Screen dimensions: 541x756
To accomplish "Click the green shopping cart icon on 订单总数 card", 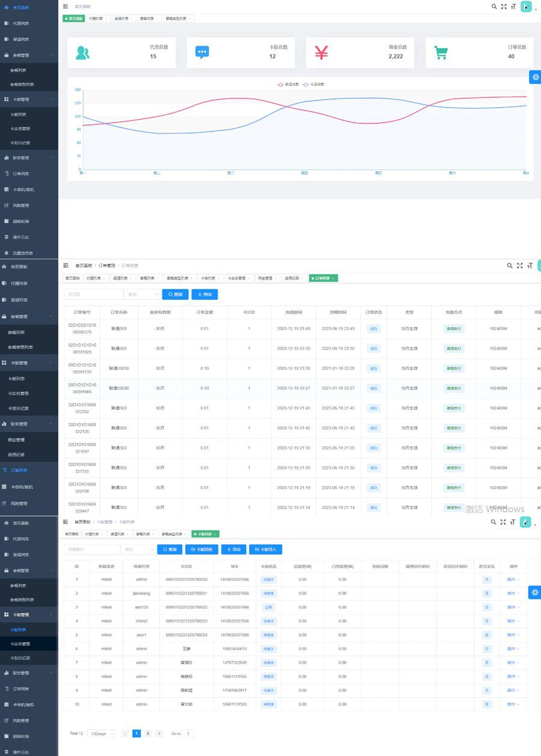I will [441, 53].
